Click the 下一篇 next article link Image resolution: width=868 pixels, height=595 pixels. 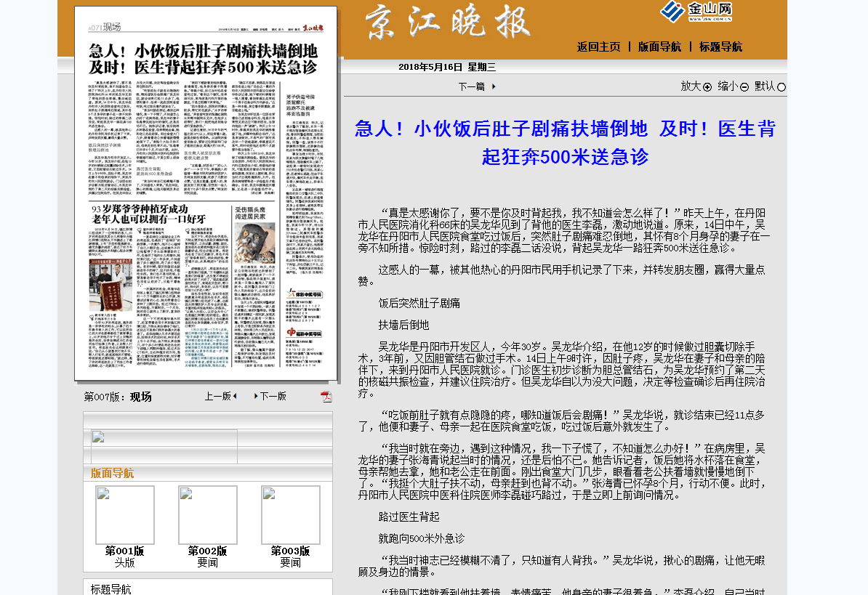click(x=471, y=86)
